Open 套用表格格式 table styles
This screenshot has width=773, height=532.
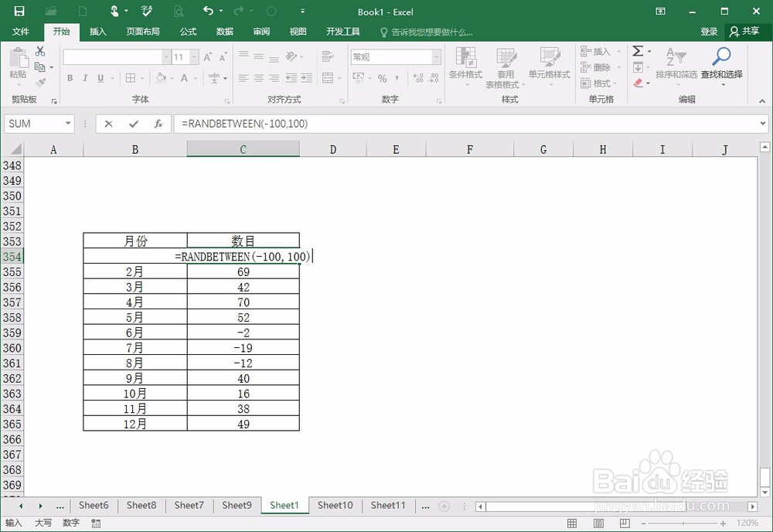pyautogui.click(x=506, y=67)
